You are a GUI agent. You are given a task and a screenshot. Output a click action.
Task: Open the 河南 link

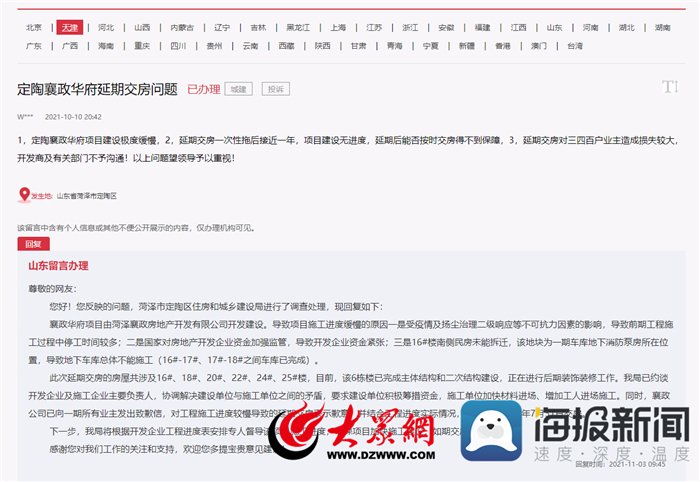591,28
